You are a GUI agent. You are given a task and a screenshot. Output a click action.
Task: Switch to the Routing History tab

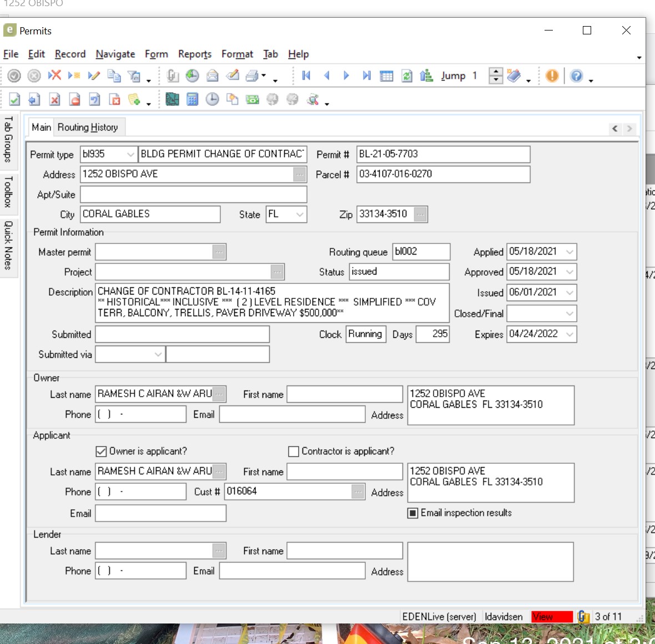click(88, 128)
